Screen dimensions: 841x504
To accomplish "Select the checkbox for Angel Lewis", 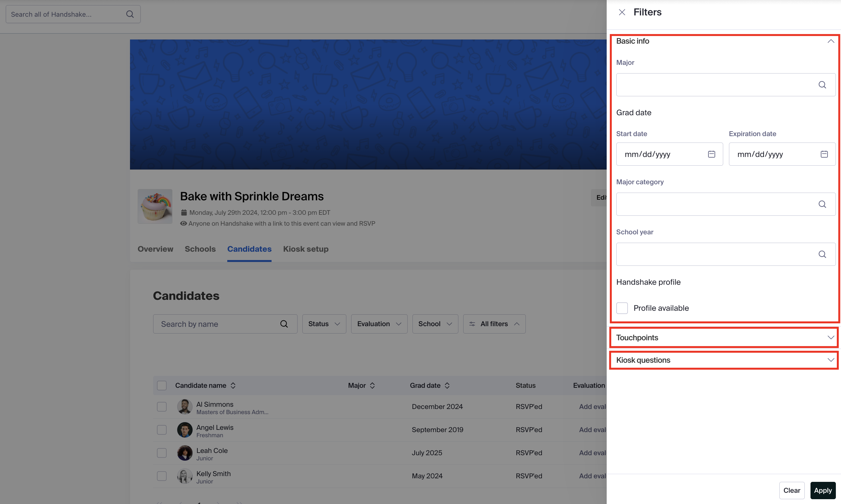I will click(x=161, y=430).
